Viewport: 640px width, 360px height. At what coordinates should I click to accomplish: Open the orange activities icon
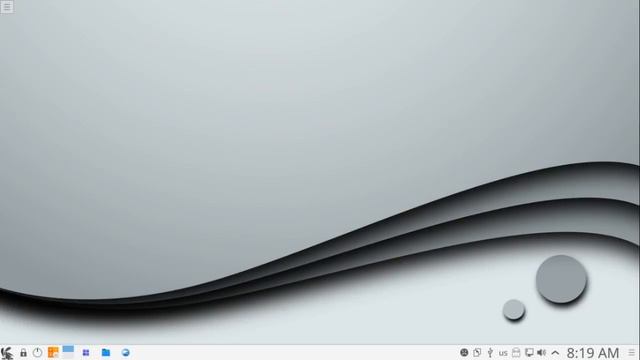point(53,353)
